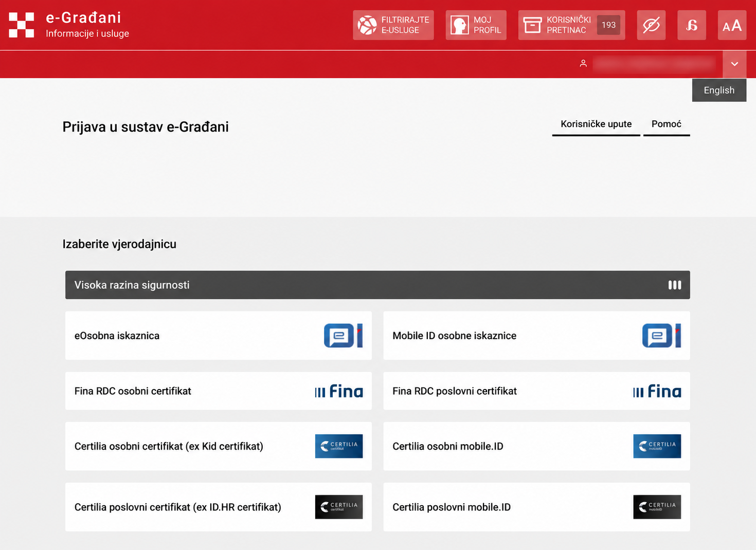Select eOsobna iskaznica credential

click(218, 336)
